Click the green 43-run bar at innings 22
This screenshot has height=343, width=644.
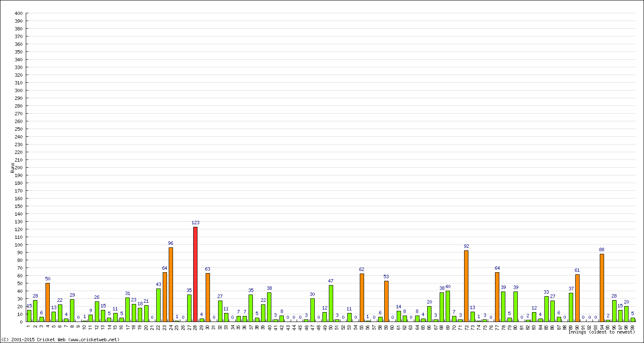pyautogui.click(x=158, y=305)
